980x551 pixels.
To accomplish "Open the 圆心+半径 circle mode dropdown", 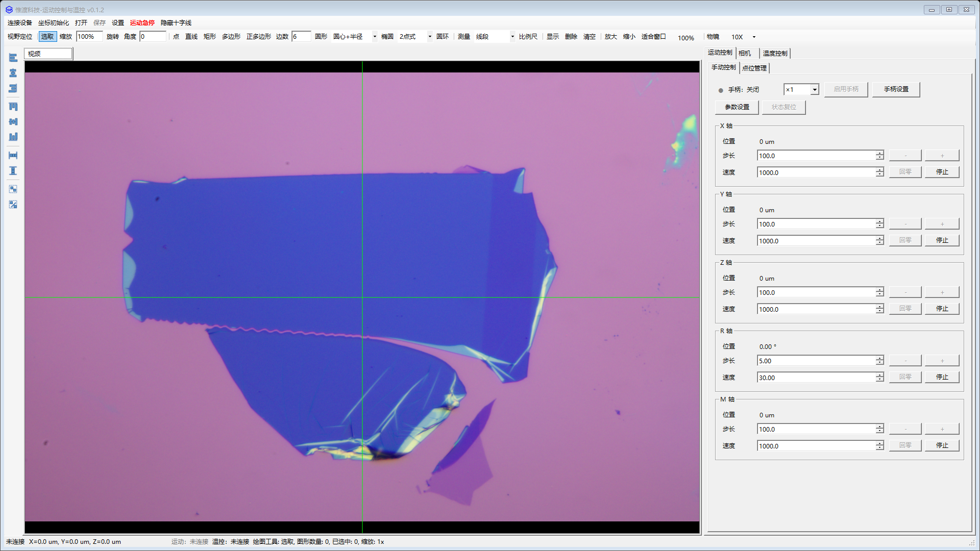I will (355, 37).
